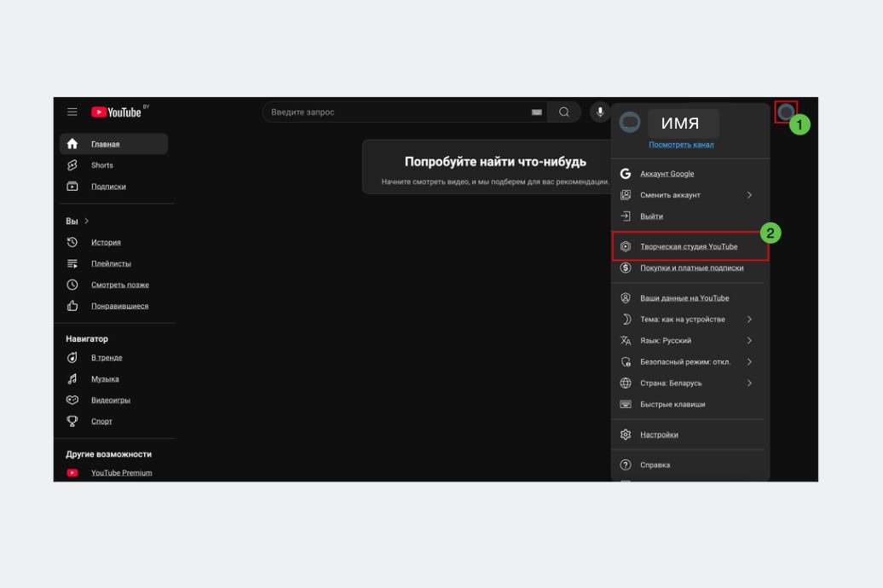
Task: Open История in the sidebar
Action: [106, 242]
